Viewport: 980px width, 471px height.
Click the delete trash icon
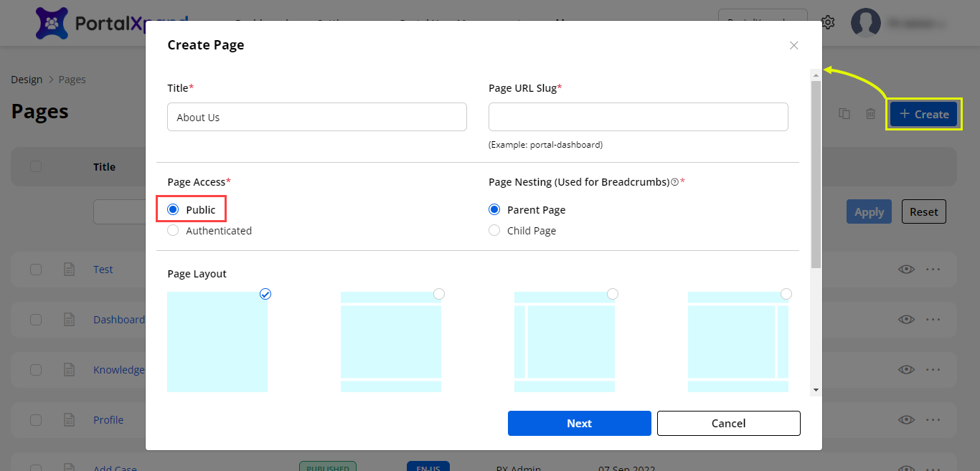(x=870, y=114)
